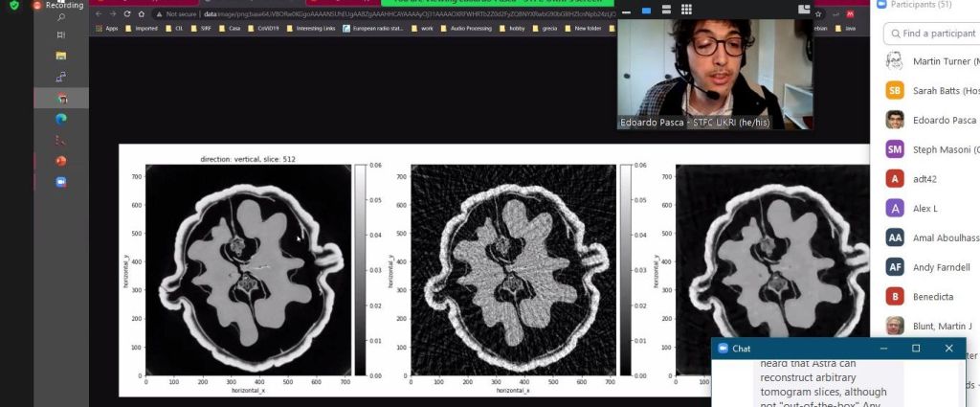The width and height of the screenshot is (980, 407).
Task: Open File Explorer from the taskbar
Action: coord(61,56)
